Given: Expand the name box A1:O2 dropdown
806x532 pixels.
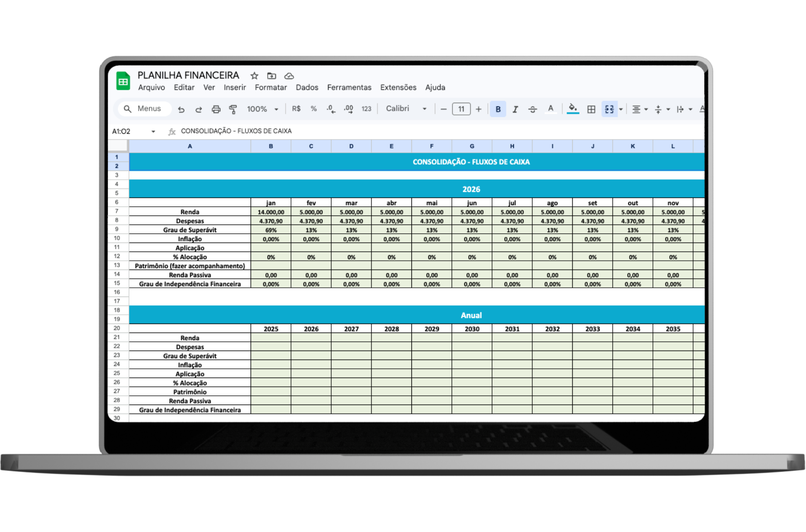Looking at the screenshot, I should click(153, 131).
